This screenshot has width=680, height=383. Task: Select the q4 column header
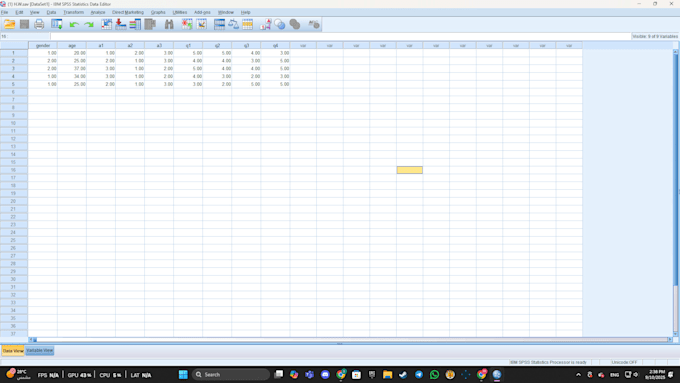click(x=275, y=46)
